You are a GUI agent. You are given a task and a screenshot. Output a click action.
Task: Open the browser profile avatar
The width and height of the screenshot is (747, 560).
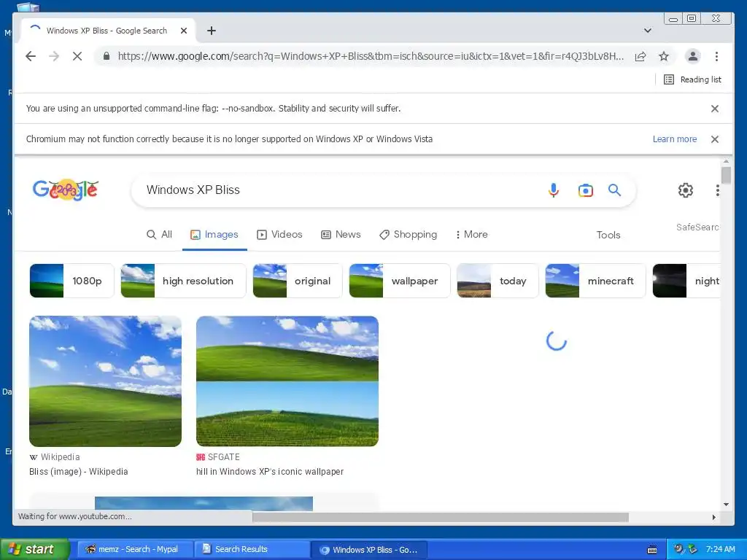coord(693,56)
